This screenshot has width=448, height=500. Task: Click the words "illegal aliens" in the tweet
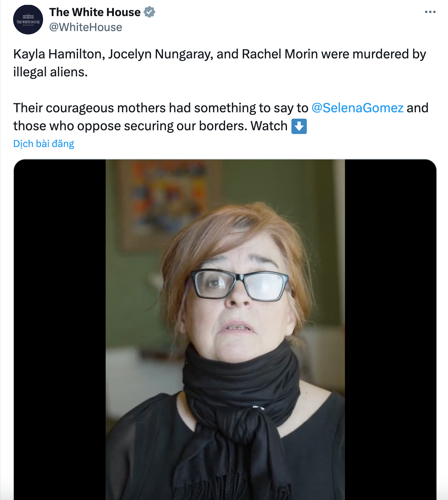click(50, 72)
